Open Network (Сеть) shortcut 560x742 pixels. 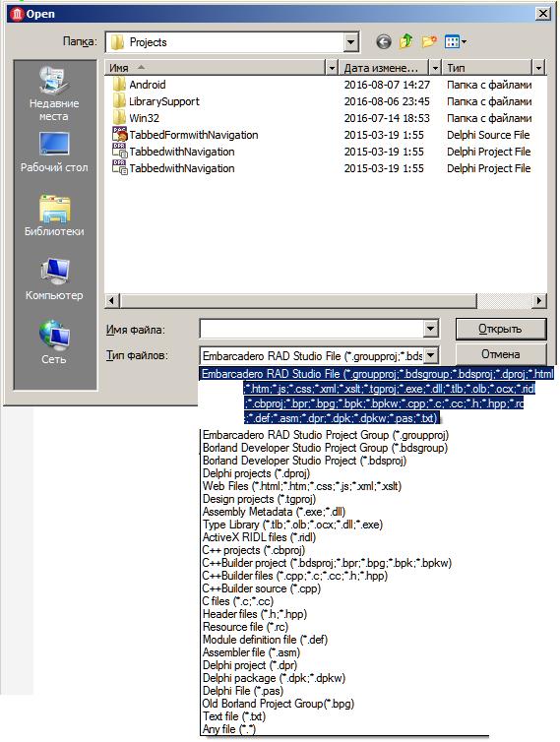54,343
